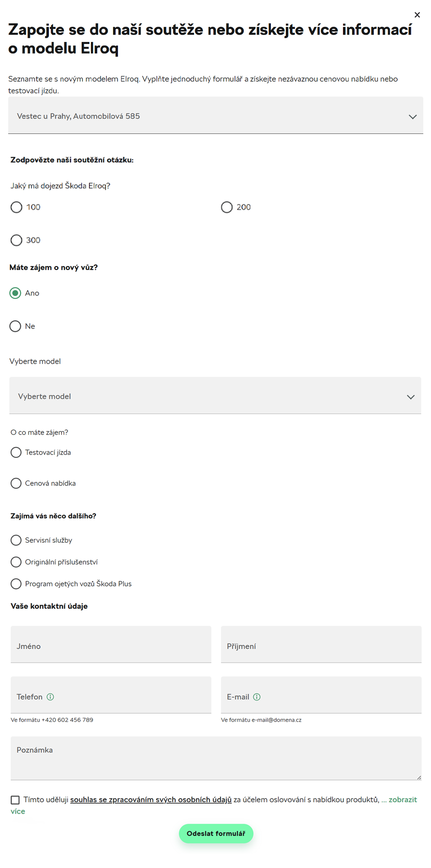Check Program ojetých vozů Škoda Plus
Viewport: 431px width, 868px height.
pos(16,584)
